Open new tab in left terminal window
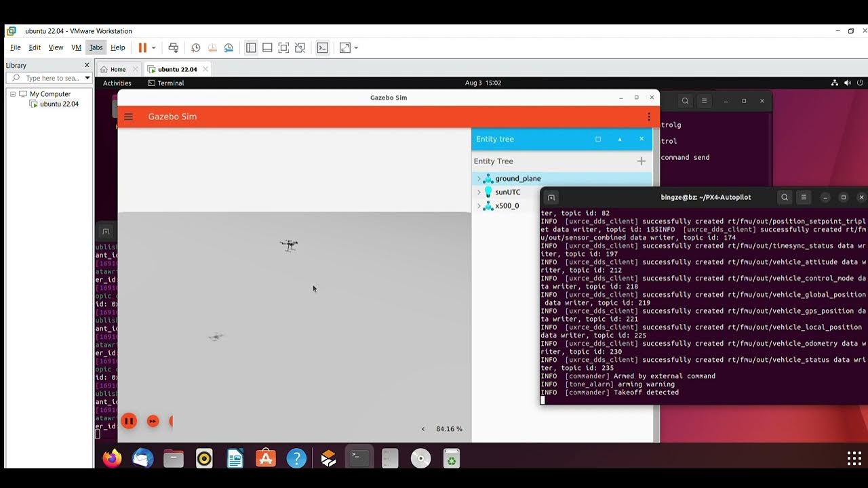The height and width of the screenshot is (488, 868). click(x=106, y=231)
